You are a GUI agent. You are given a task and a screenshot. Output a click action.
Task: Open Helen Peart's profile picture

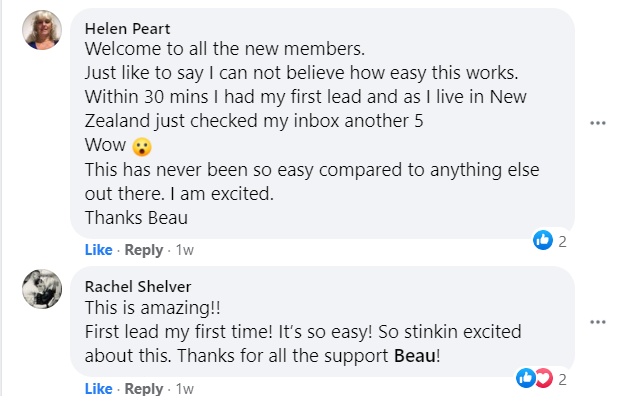42,30
